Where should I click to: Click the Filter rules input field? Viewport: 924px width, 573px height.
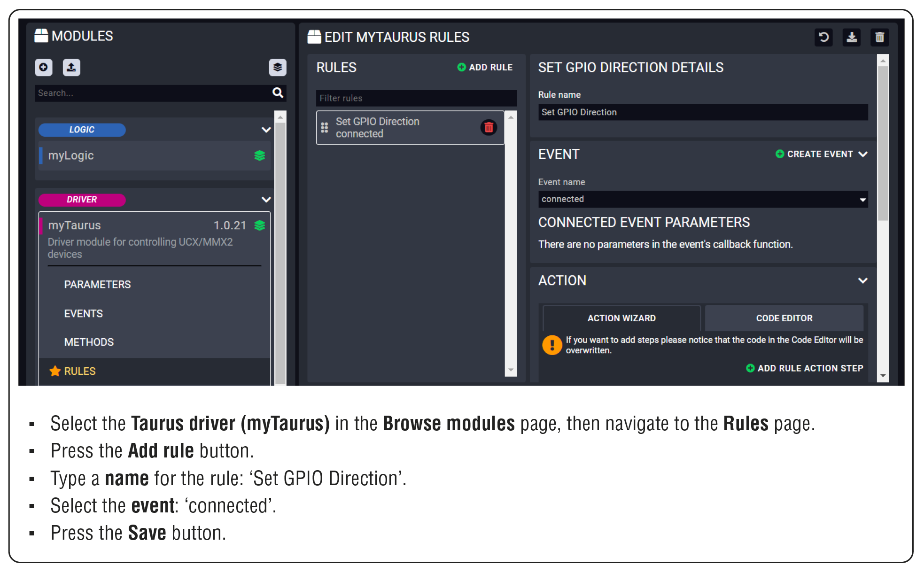pos(416,98)
